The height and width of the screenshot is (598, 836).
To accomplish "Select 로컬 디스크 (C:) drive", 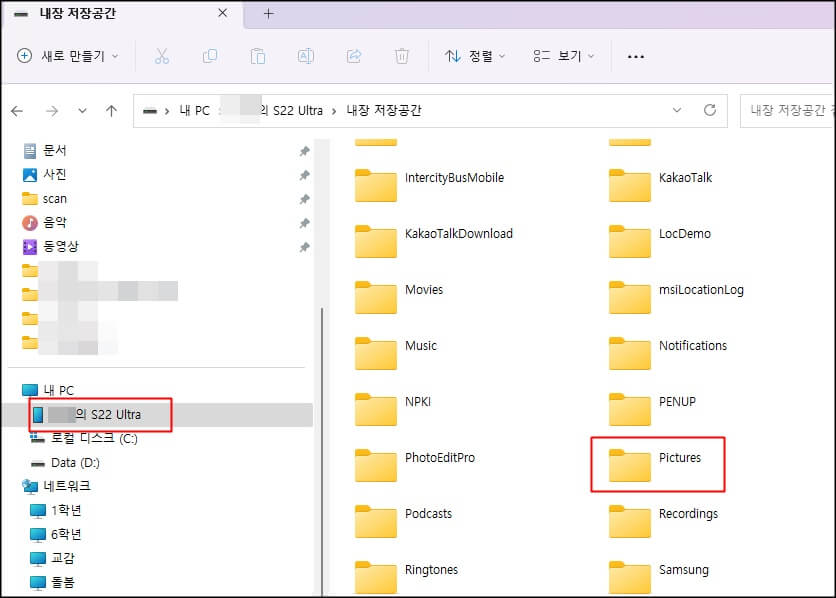I will 84,439.
